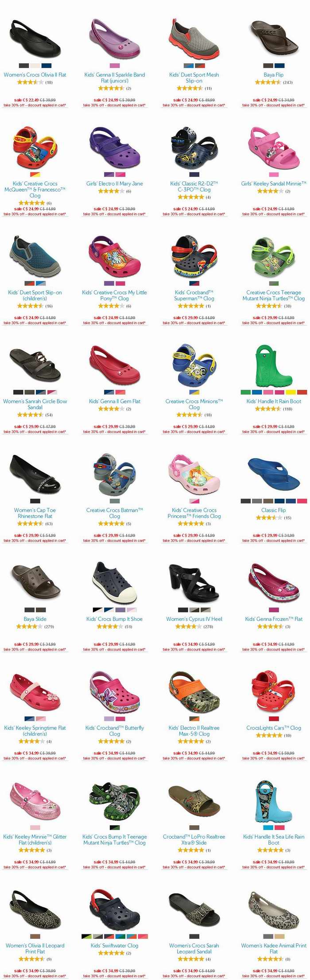Image resolution: width=310 pixels, height=980 pixels.
Task: Open Kids' Swiftwater Clog product link
Action: pos(115,945)
